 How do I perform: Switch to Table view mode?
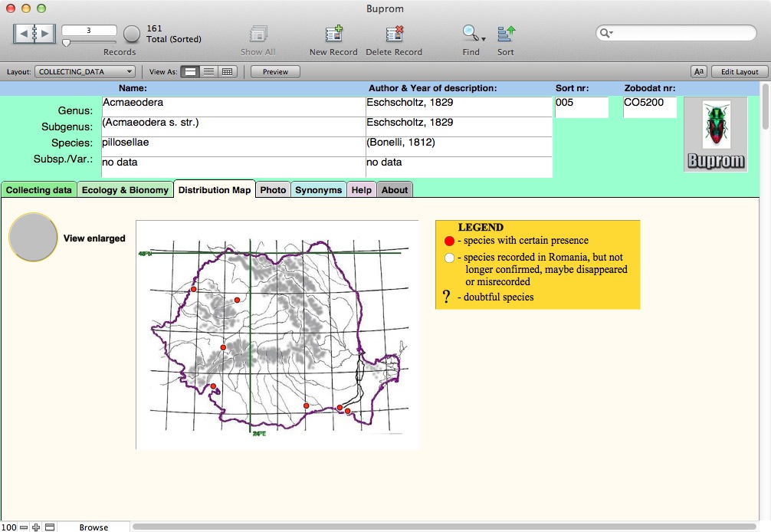click(x=227, y=71)
